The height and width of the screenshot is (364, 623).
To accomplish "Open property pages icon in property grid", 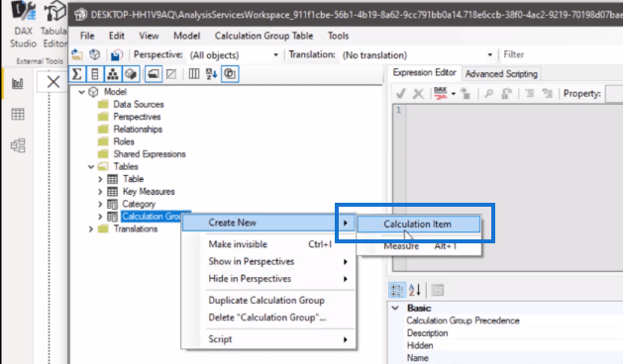I will pyautogui.click(x=437, y=290).
